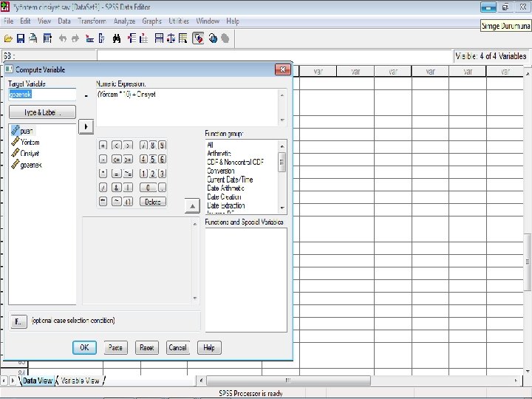Click the horizontal scrollbar of the data grid
The image size is (532, 399).
coord(289,381)
